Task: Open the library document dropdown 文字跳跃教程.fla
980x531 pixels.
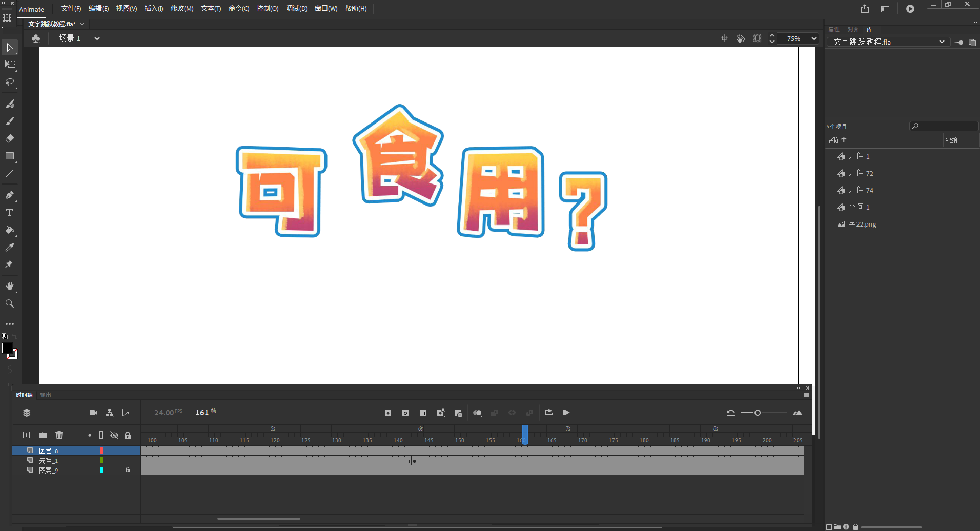Action: tap(889, 42)
